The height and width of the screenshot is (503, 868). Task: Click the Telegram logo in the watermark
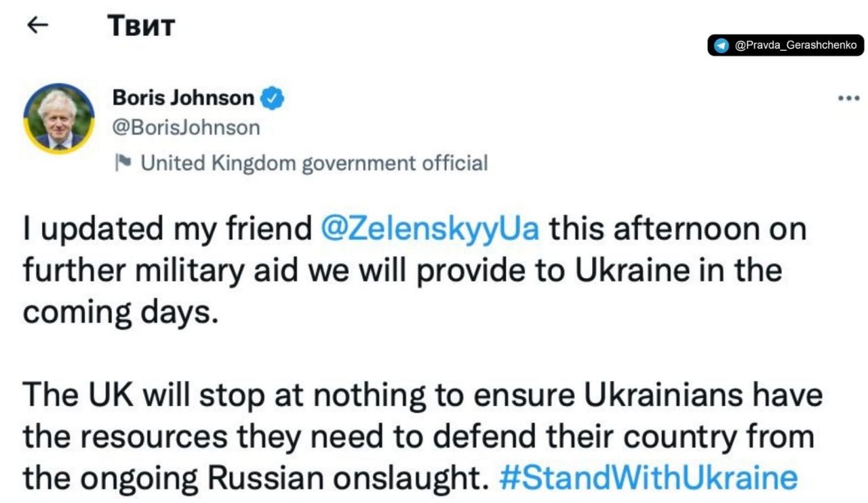click(x=722, y=45)
